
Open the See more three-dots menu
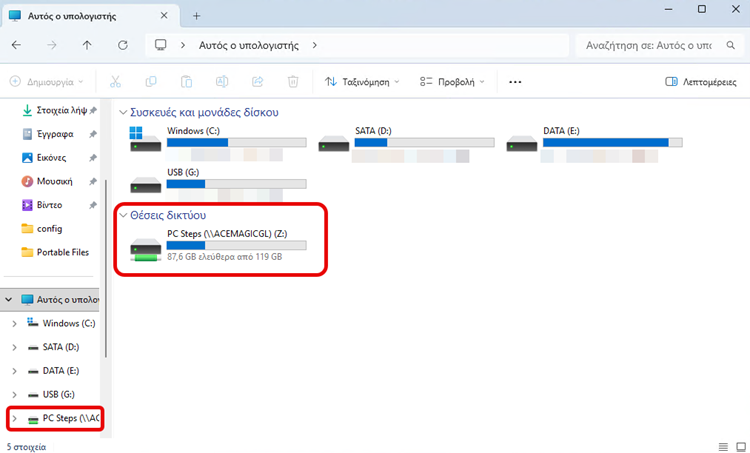(515, 82)
